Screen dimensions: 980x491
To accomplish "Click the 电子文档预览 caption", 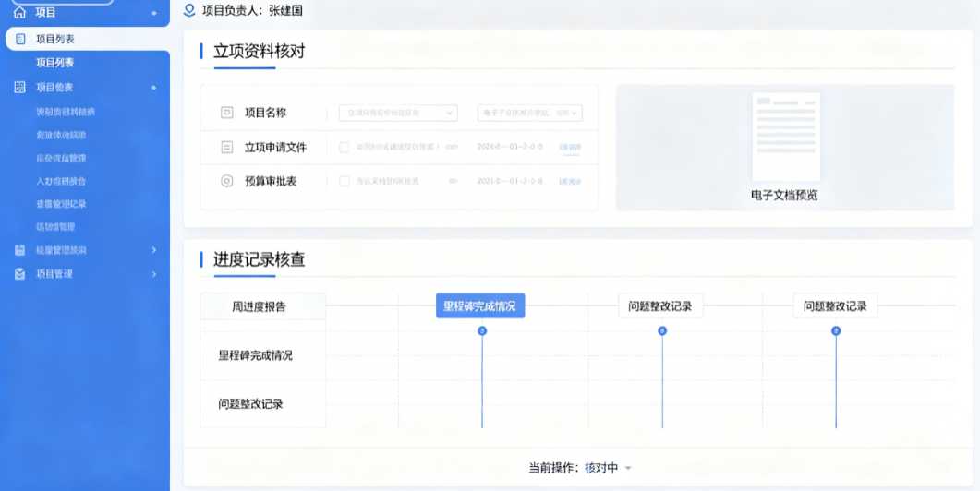I will click(x=784, y=195).
